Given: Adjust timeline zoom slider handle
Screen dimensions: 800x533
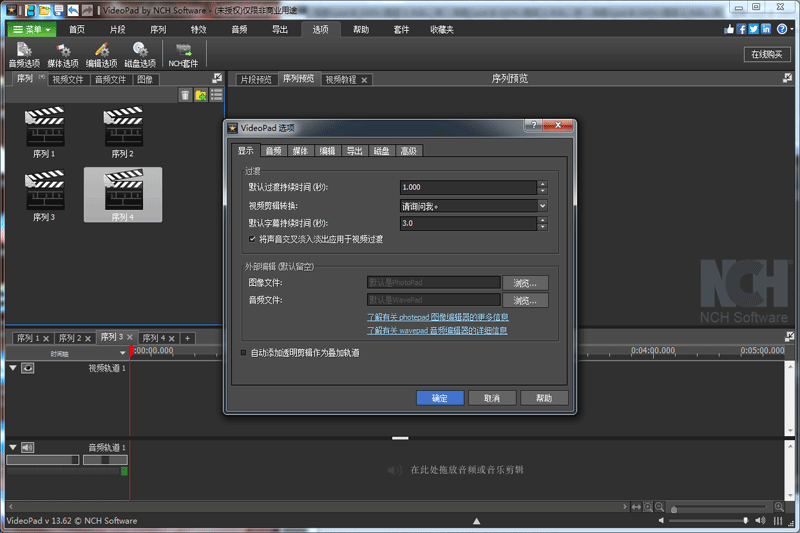Looking at the screenshot, I should (x=674, y=509).
